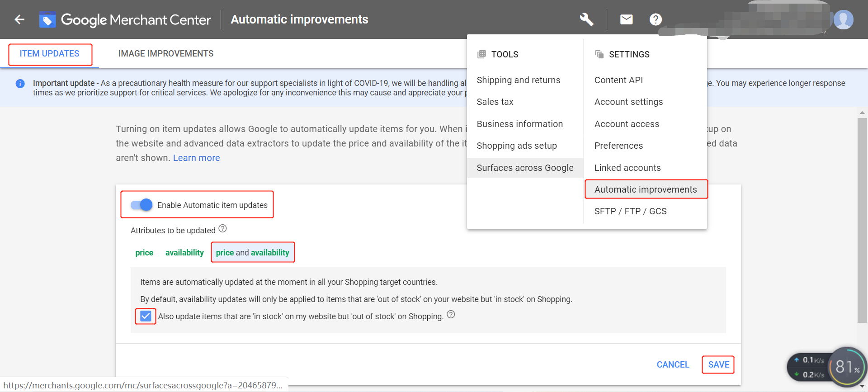Select Shipping and returns from Tools menu
The image size is (868, 392).
(518, 80)
